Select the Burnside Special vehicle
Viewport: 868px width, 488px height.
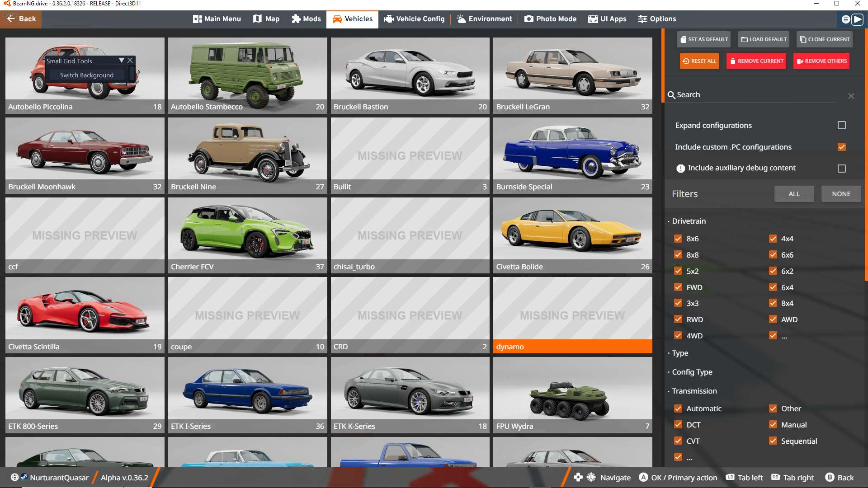(572, 155)
